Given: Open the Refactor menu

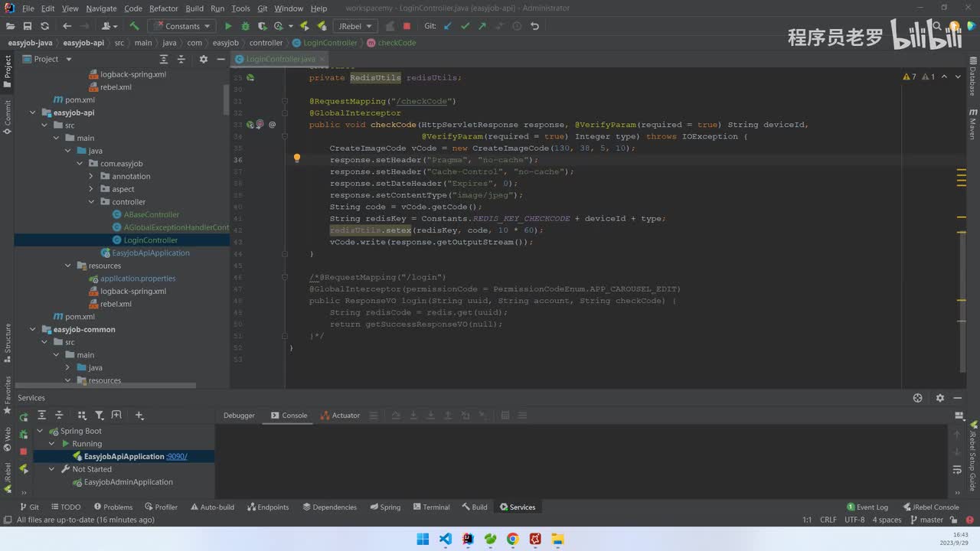Looking at the screenshot, I should 163,8.
